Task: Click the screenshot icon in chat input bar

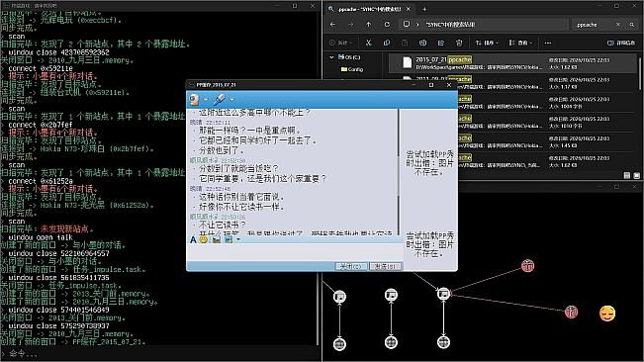Action: coord(229,239)
